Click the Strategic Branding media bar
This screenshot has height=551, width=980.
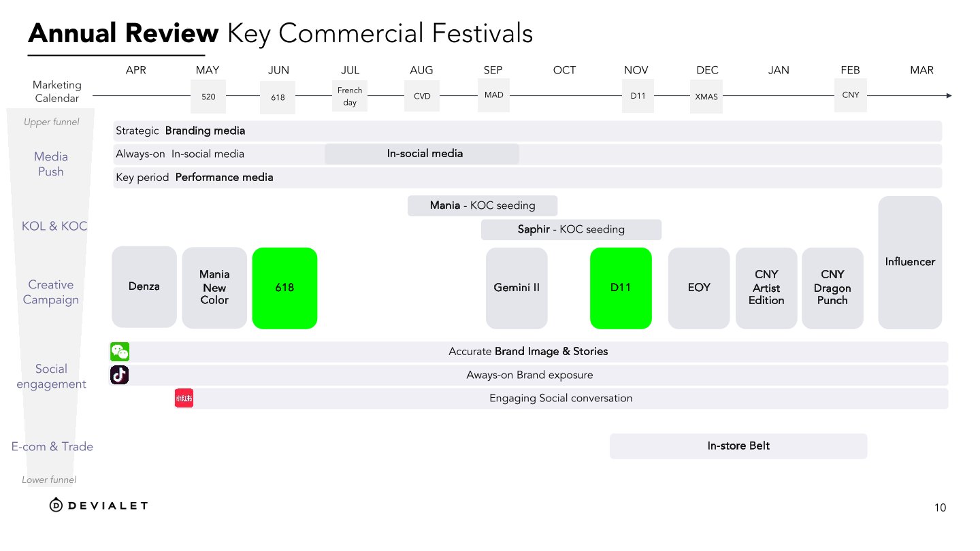[527, 131]
